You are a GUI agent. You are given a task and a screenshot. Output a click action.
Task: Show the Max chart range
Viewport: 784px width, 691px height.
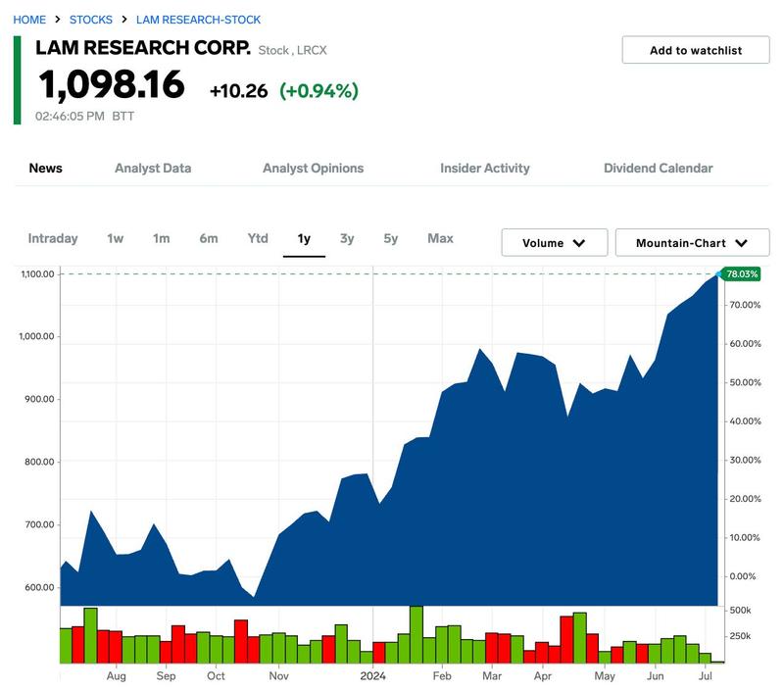440,238
